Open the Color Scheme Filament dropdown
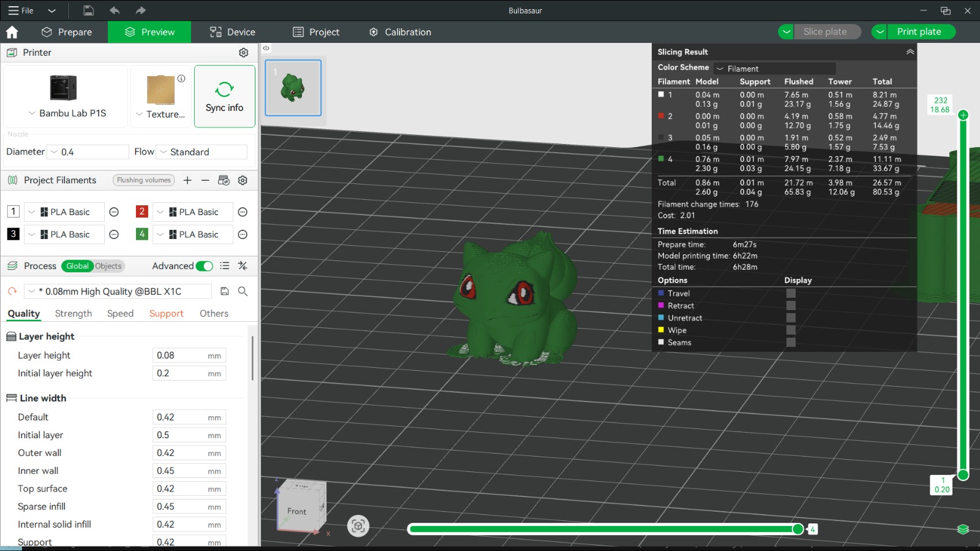 [x=775, y=69]
